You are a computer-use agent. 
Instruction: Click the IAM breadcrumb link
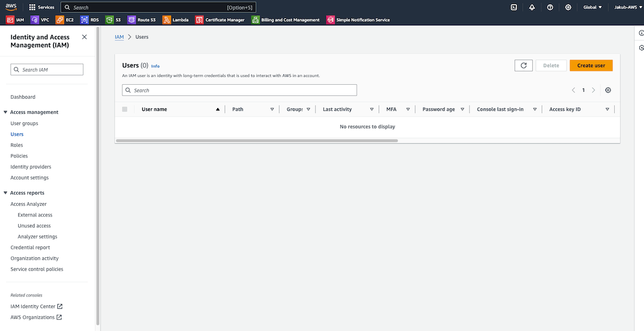119,37
